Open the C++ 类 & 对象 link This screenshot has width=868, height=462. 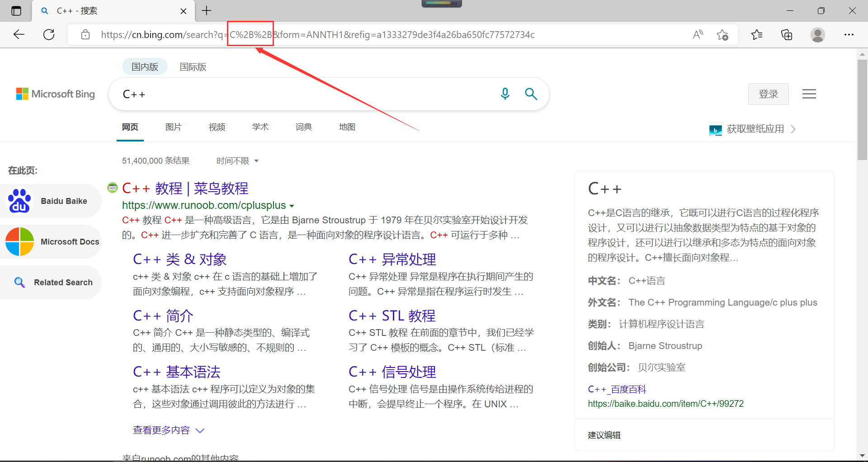point(179,259)
